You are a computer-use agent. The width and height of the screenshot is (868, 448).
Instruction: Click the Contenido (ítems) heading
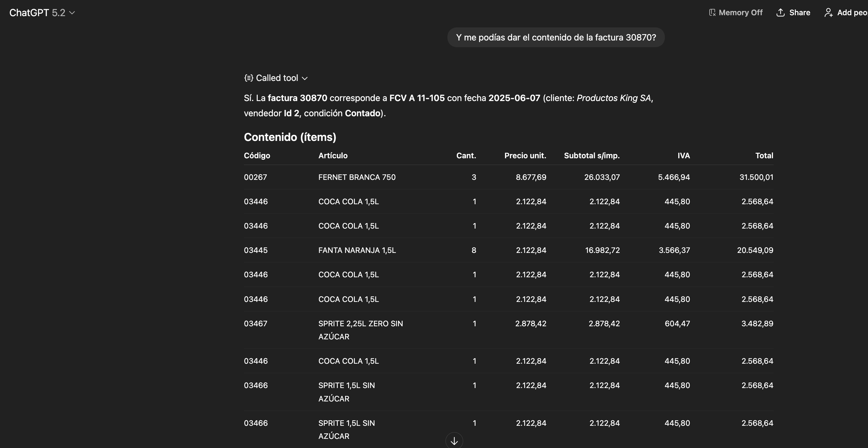pos(290,137)
